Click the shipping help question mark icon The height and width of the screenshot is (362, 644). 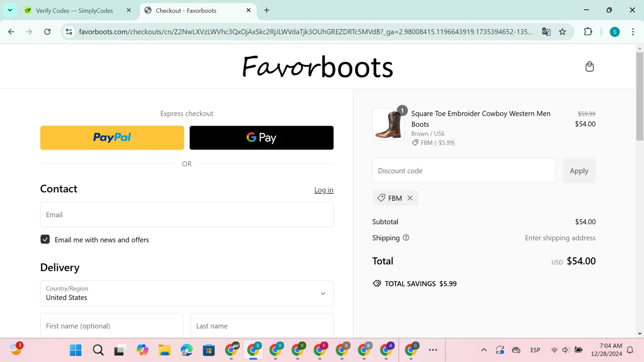[x=406, y=238]
